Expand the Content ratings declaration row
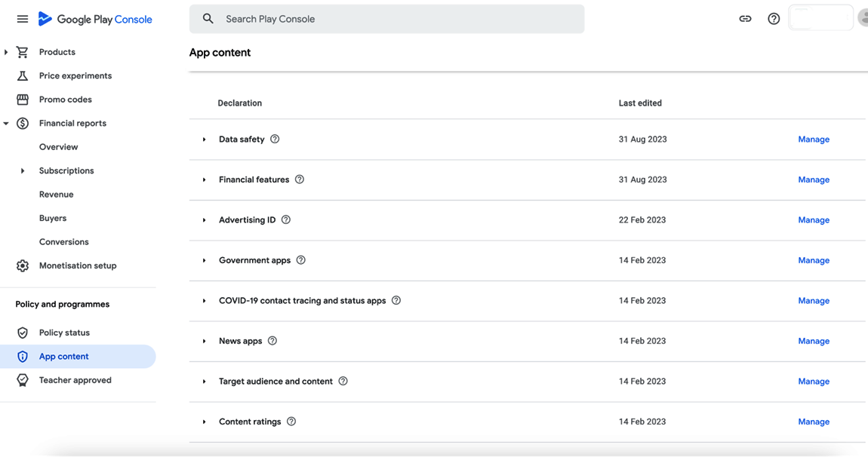Image resolution: width=868 pixels, height=457 pixels. pyautogui.click(x=205, y=422)
